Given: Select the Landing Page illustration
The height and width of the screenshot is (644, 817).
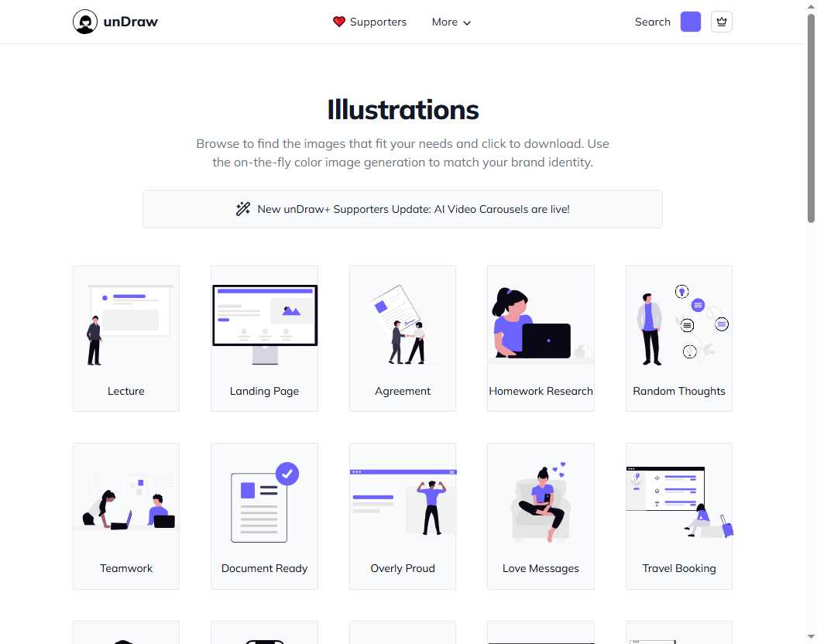Looking at the screenshot, I should click(264, 338).
